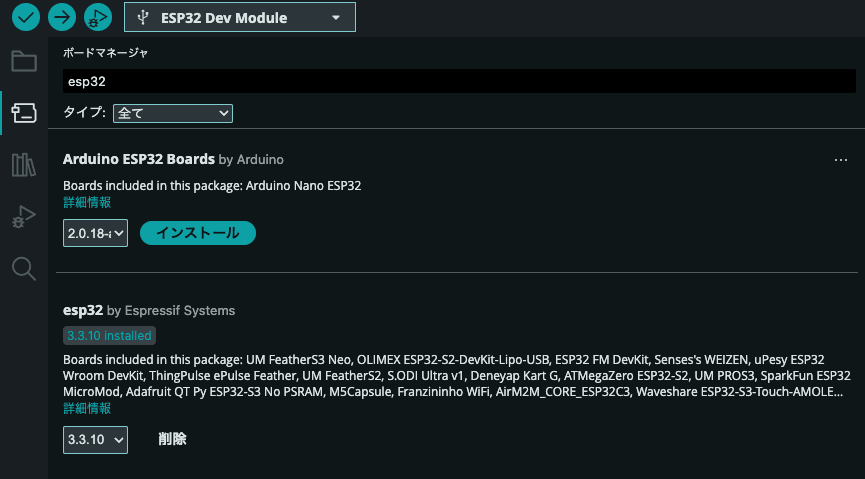Click the Verify checkmark button
Image resolution: width=865 pixels, height=479 pixels.
pos(26,17)
